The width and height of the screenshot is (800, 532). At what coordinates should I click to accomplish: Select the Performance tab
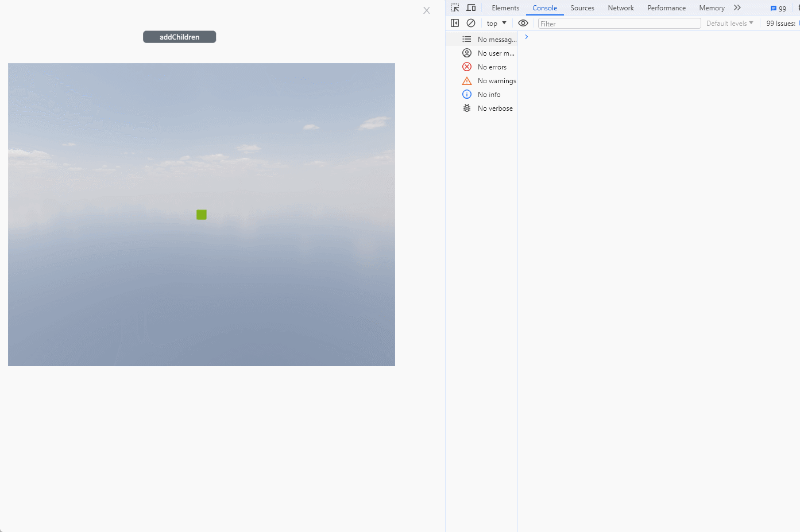click(666, 8)
